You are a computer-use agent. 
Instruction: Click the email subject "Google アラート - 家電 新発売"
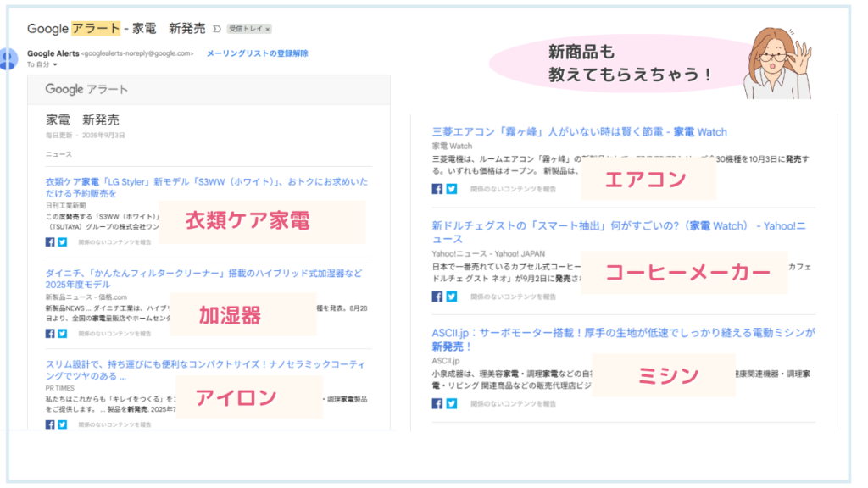116,28
